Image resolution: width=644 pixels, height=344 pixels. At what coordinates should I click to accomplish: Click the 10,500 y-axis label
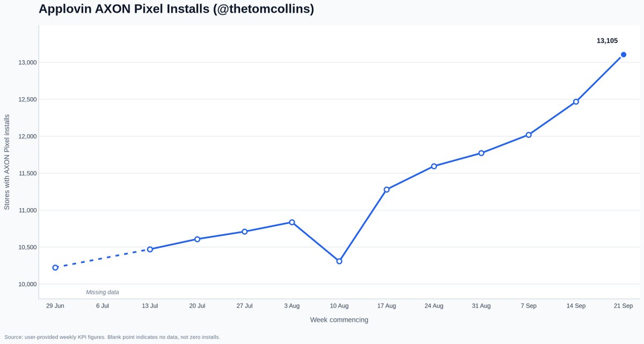(26, 247)
